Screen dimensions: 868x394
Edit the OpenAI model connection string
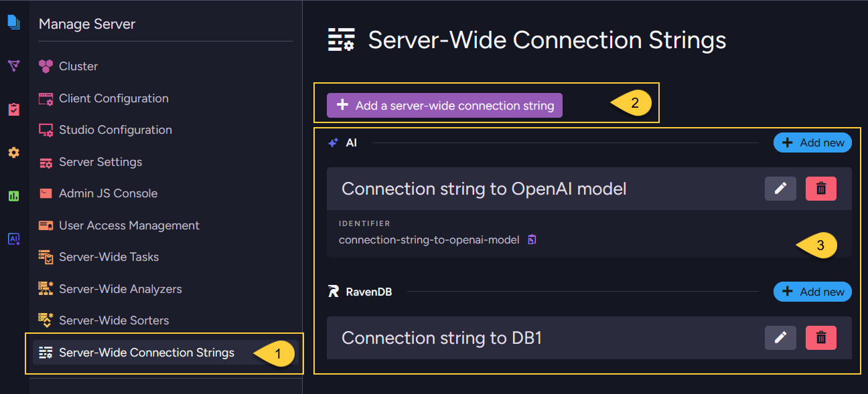(780, 189)
